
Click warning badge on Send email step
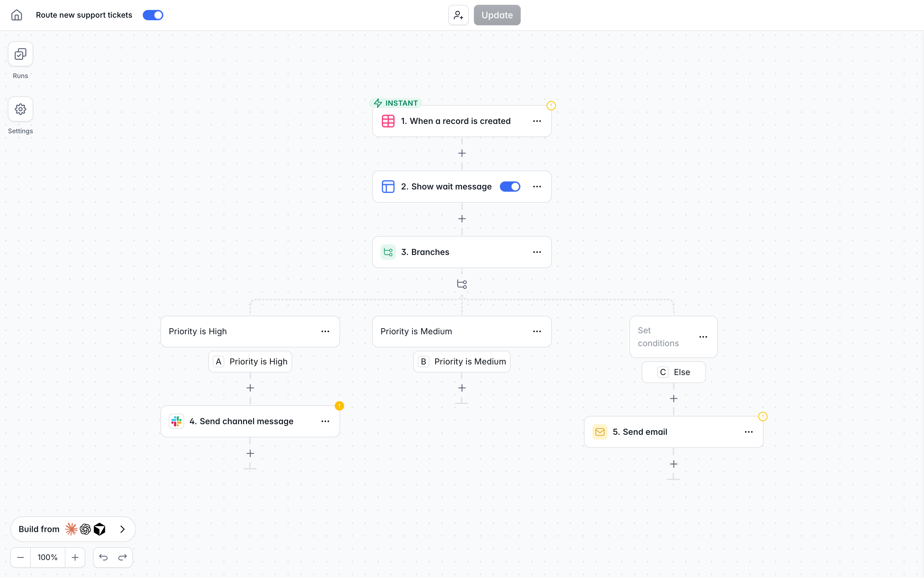(763, 417)
